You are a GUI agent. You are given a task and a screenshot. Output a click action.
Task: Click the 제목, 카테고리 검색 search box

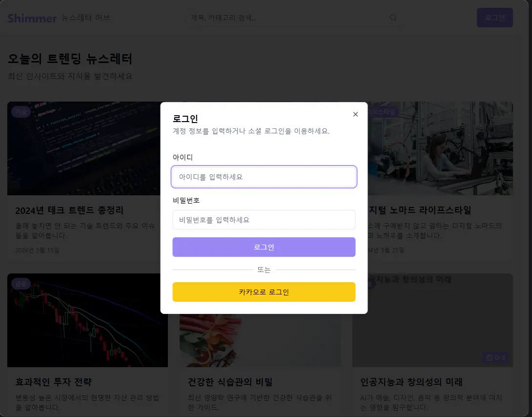[293, 18]
